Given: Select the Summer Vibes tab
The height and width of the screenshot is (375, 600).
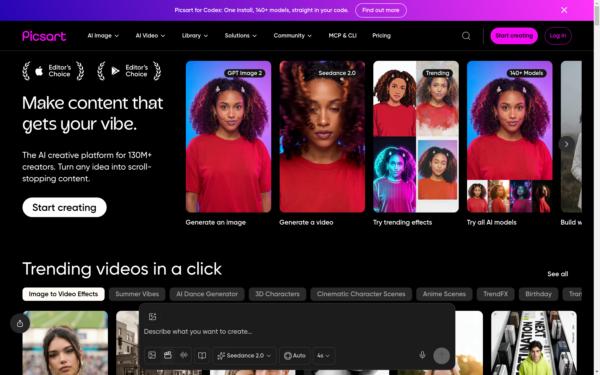Looking at the screenshot, I should [x=137, y=294].
